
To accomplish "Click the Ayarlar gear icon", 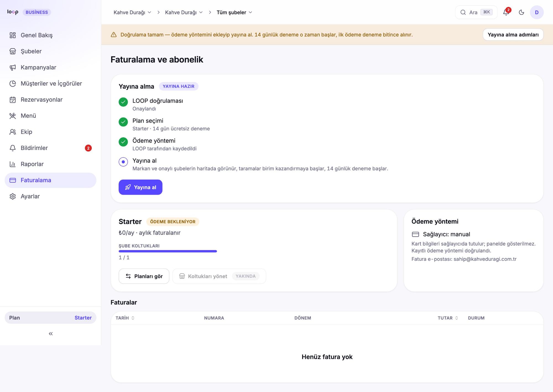I will pyautogui.click(x=13, y=196).
